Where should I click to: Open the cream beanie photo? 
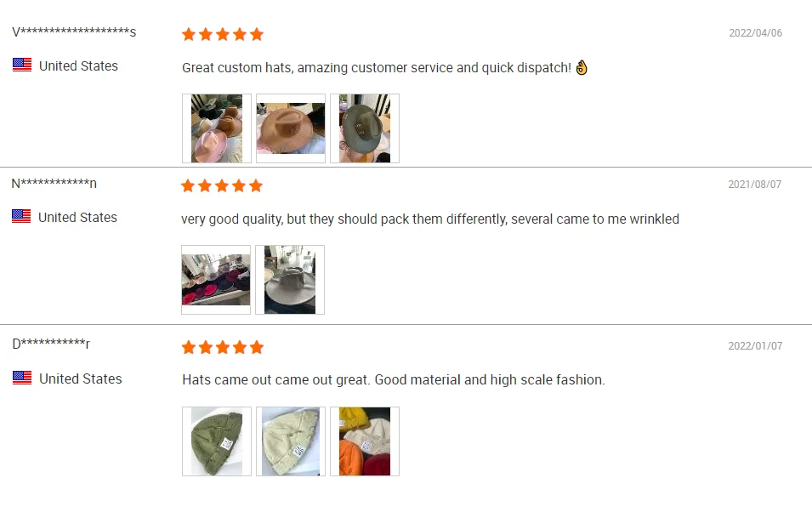(x=291, y=441)
